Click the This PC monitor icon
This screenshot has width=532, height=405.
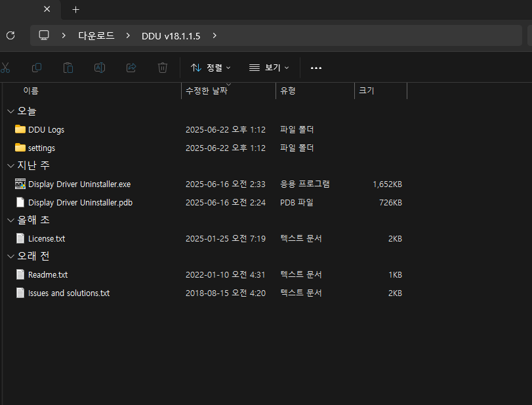(44, 35)
